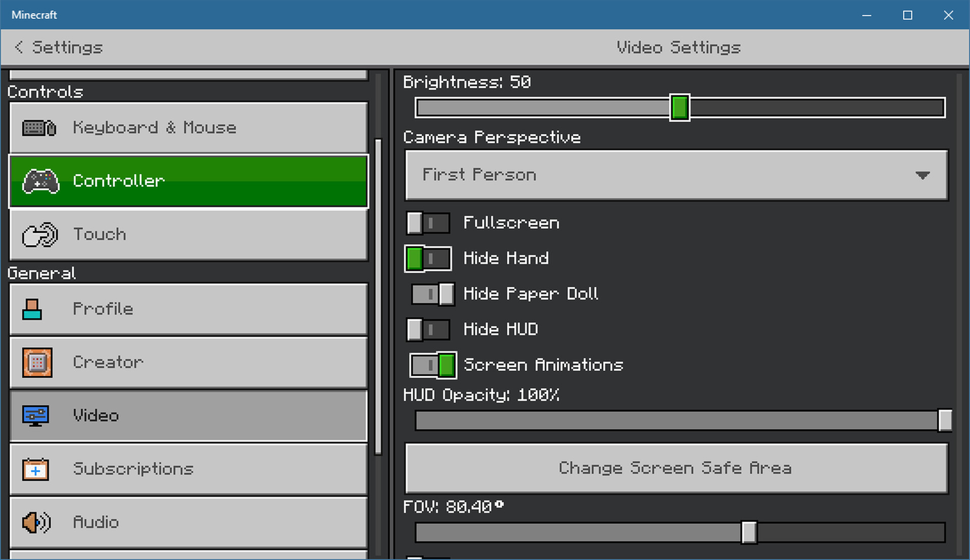
Task: Enable the Fullscreen toggle
Action: [428, 223]
